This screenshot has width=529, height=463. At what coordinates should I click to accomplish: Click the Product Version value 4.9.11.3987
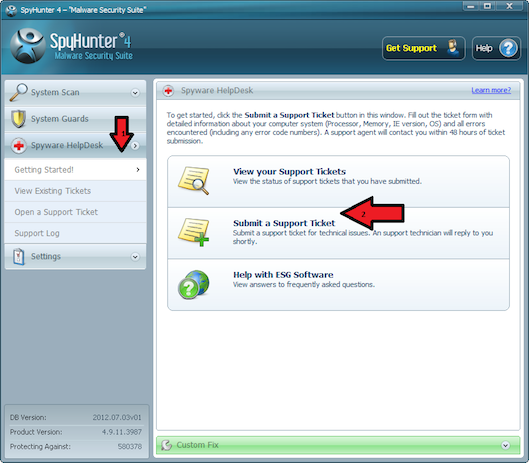(x=122, y=432)
